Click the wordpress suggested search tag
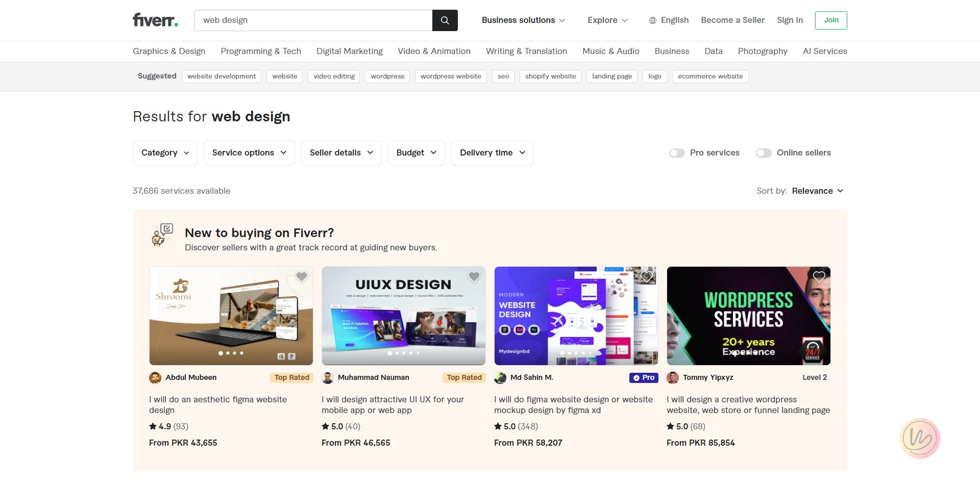The width and height of the screenshot is (980, 487). (x=387, y=76)
